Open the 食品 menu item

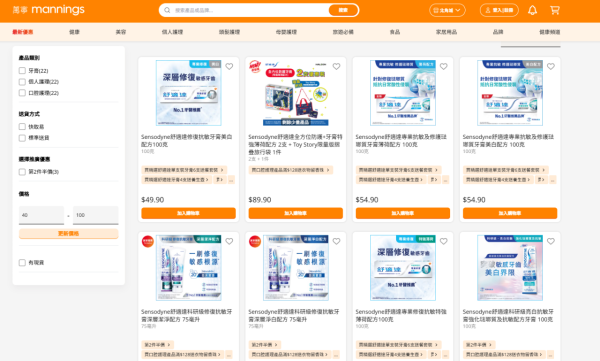click(x=395, y=32)
